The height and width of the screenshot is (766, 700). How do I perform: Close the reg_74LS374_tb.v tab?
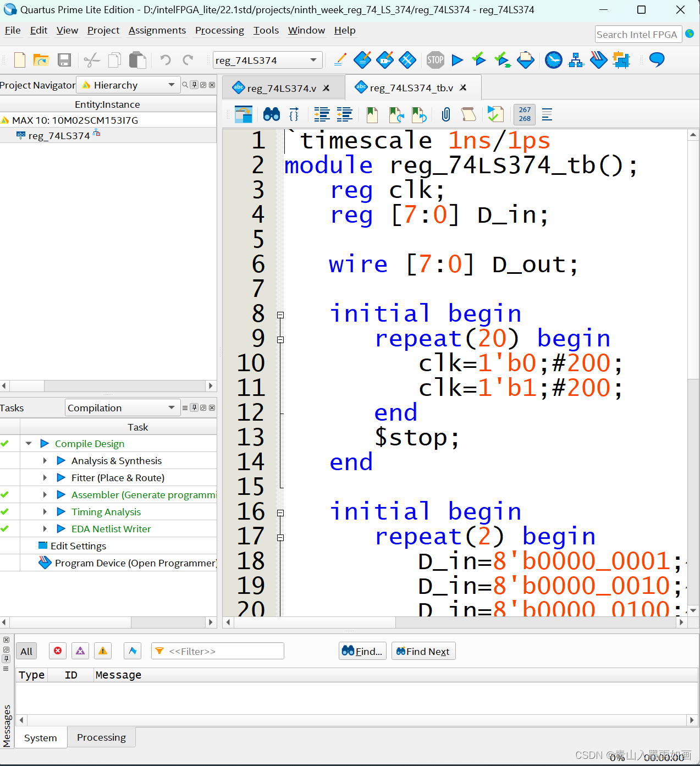coord(463,87)
